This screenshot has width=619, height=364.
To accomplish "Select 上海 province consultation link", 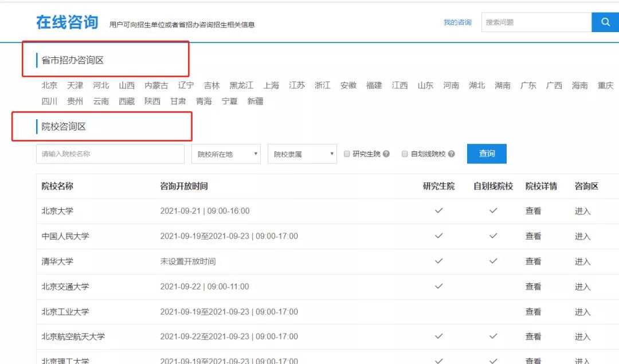I will tap(271, 85).
